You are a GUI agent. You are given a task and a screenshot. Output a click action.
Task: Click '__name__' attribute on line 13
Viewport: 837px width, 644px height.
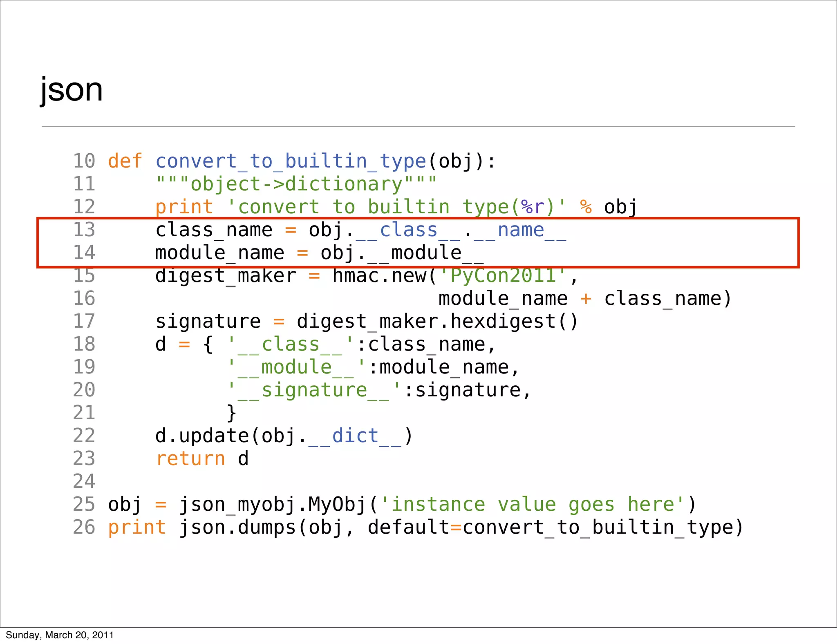[x=520, y=231]
